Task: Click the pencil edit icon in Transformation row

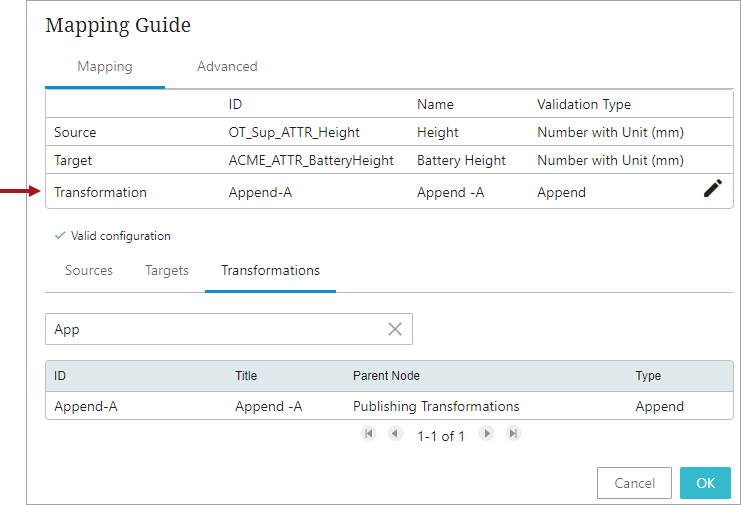Action: (712, 189)
